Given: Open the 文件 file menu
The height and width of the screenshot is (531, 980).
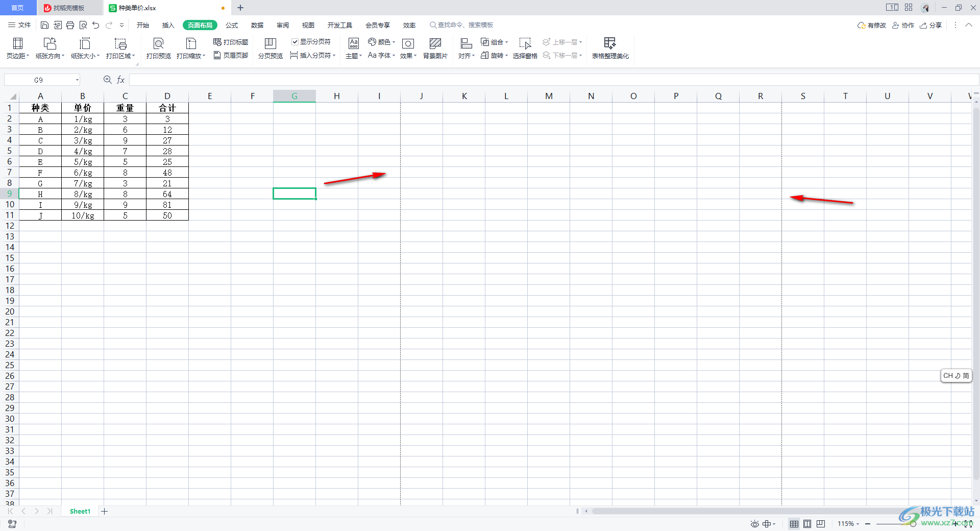Looking at the screenshot, I should coord(19,25).
